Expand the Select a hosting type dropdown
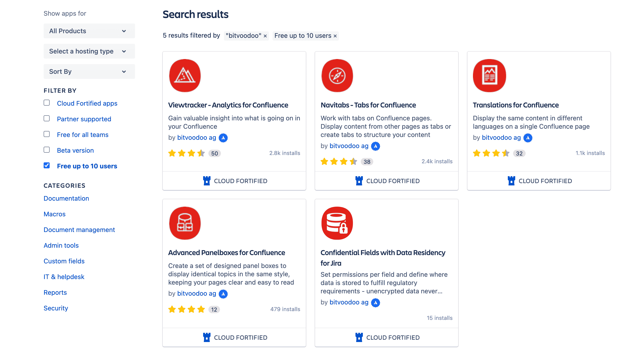 point(89,51)
